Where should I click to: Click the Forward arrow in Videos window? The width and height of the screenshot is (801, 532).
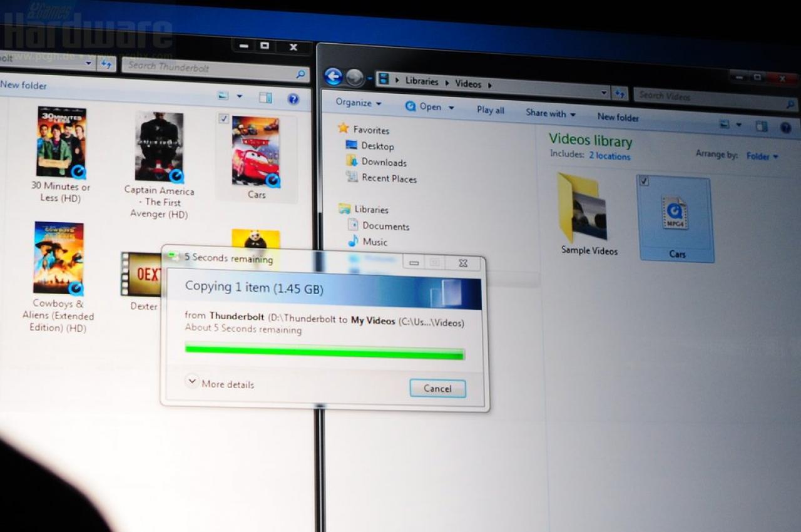click(355, 78)
